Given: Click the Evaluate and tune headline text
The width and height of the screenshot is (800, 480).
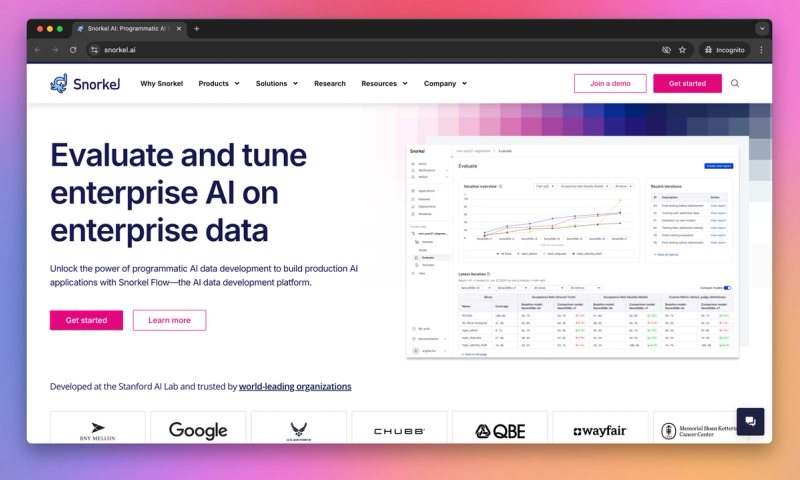Looking at the screenshot, I should click(179, 193).
